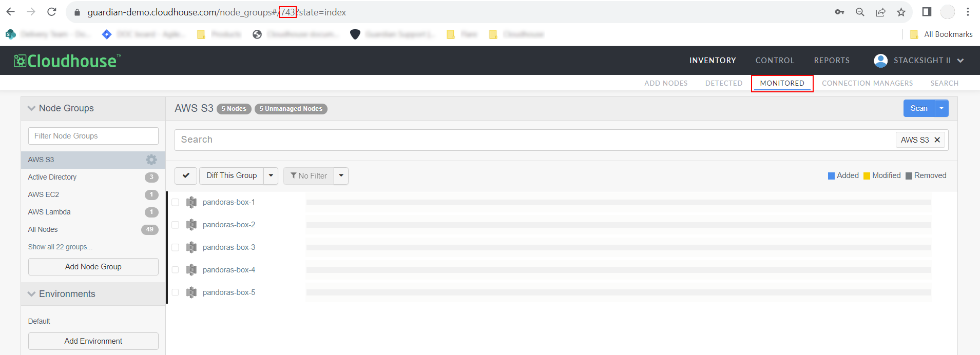Open the browser side panel icon
This screenshot has width=980, height=355.
coord(927,12)
